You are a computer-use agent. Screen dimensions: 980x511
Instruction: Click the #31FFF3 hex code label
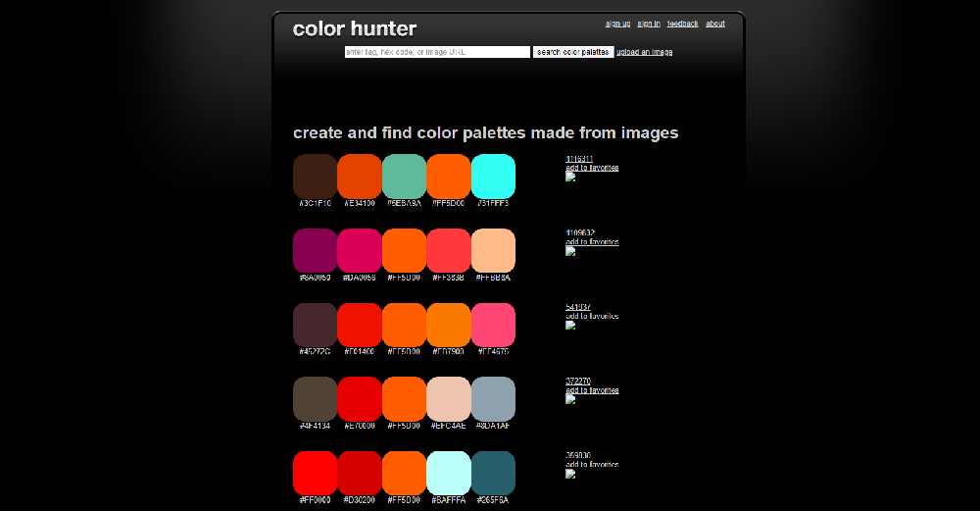click(x=493, y=203)
